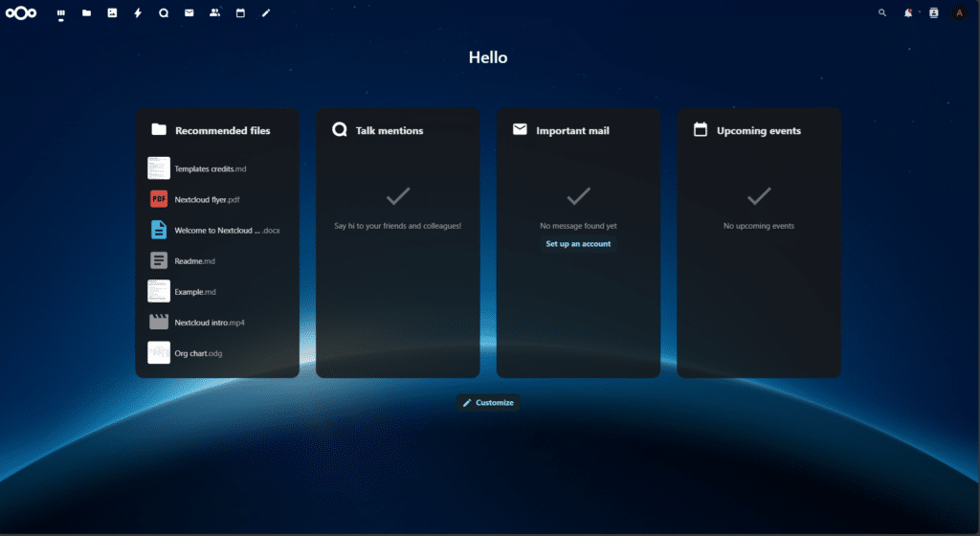Open the Contacts app icon
Image resolution: width=980 pixels, height=536 pixels.
click(x=214, y=12)
